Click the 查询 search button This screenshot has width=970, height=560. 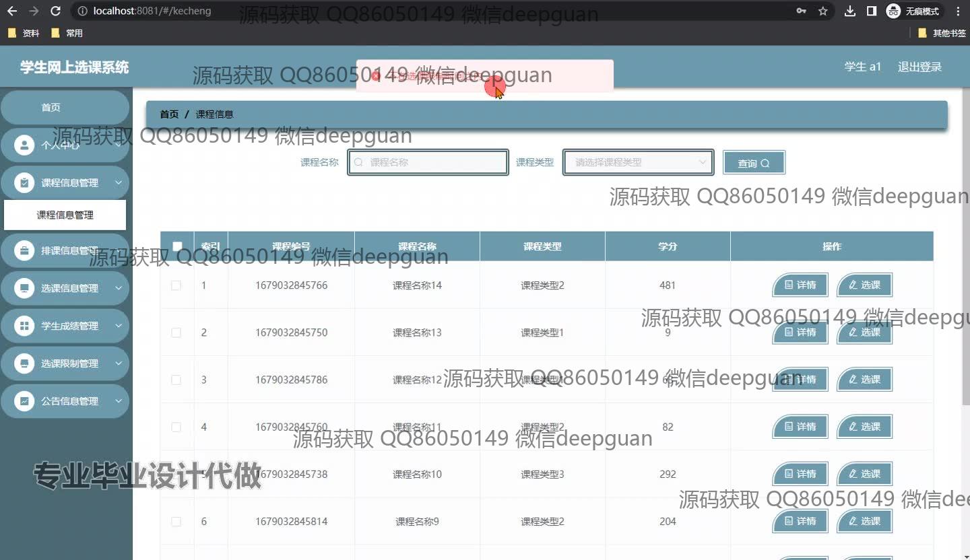coord(753,163)
